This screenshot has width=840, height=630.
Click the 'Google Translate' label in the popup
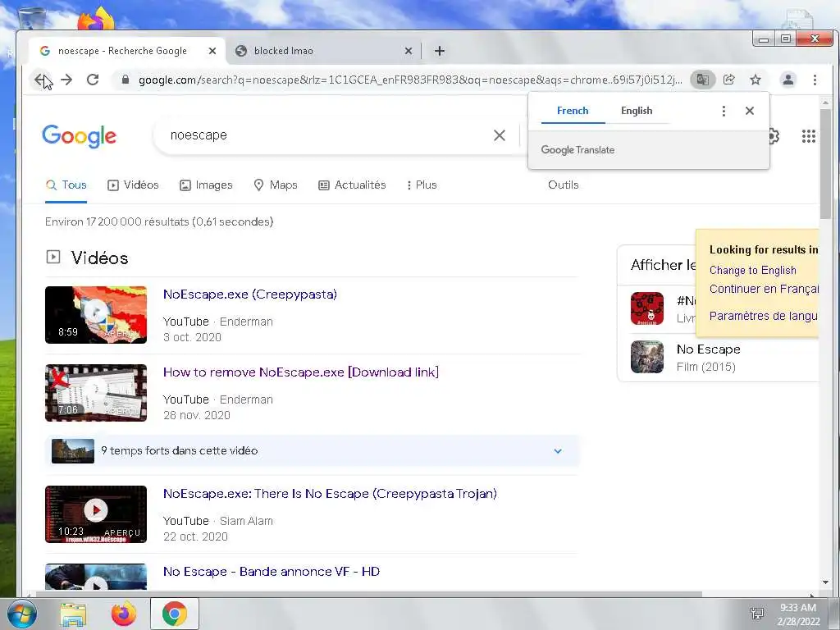tap(577, 151)
